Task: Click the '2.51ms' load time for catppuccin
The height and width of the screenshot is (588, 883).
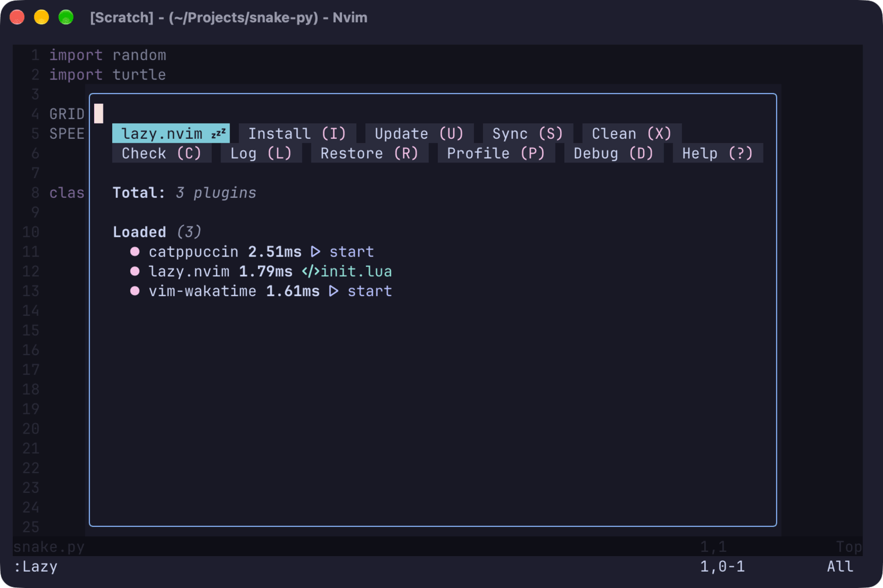Action: click(x=275, y=251)
